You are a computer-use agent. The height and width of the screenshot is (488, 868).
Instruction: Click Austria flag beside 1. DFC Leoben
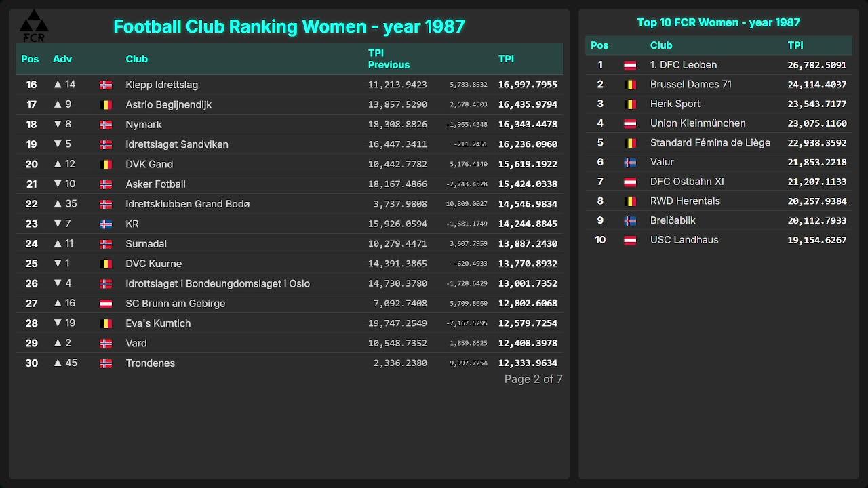630,66
